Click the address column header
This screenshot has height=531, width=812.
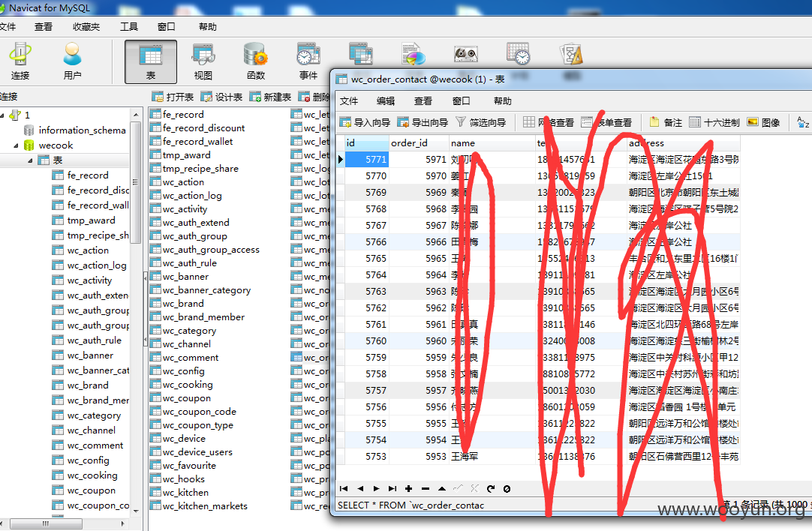point(682,142)
